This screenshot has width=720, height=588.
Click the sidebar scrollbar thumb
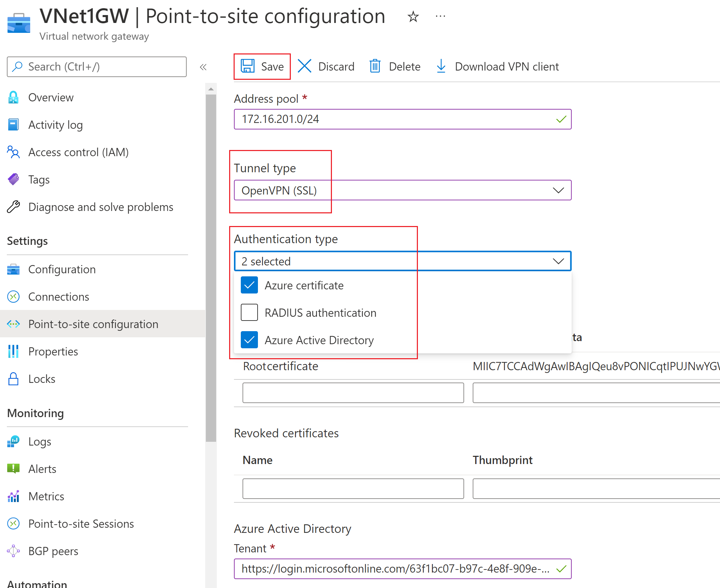[211, 268]
